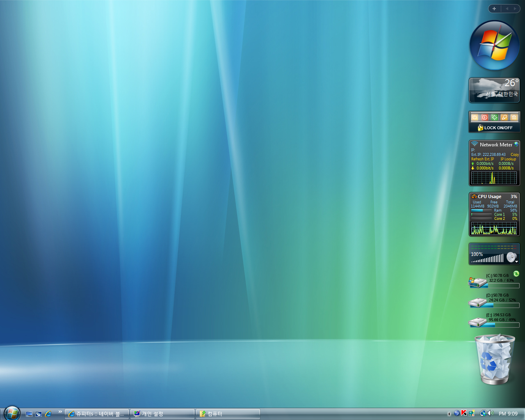Click the red shutdown icon in the power gadget

coord(484,117)
